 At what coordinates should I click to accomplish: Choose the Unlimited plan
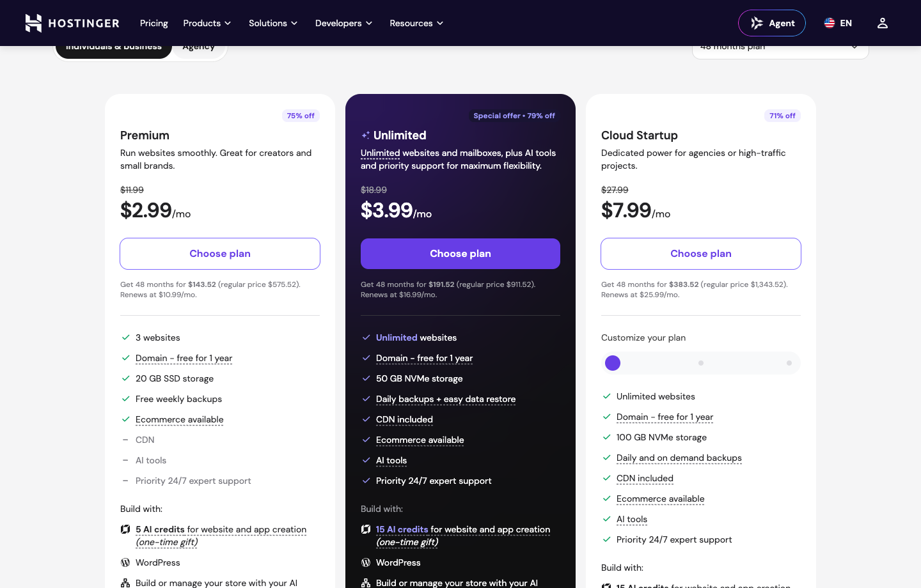coord(460,254)
